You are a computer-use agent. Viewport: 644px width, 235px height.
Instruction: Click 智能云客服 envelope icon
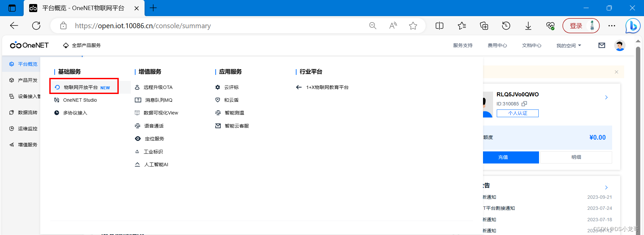click(x=218, y=126)
